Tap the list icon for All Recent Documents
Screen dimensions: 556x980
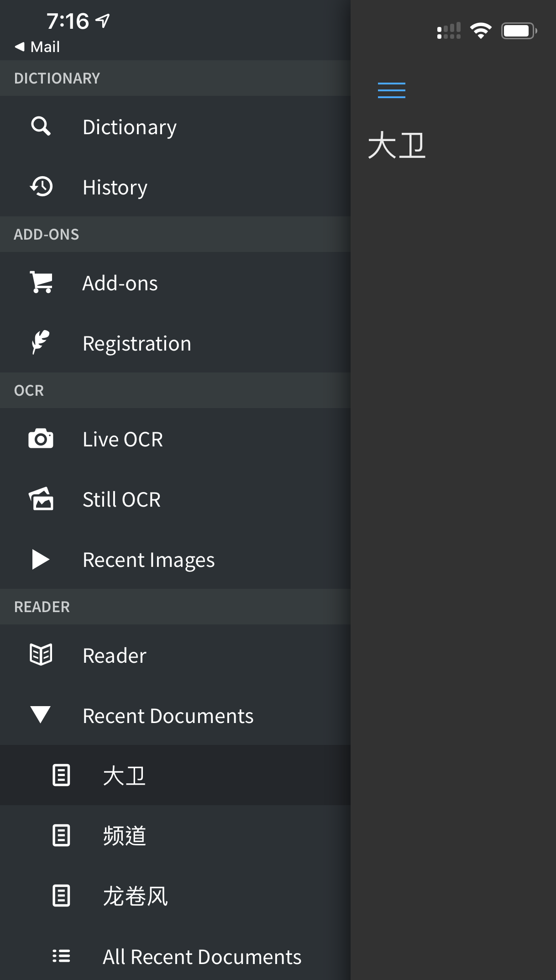tap(61, 956)
